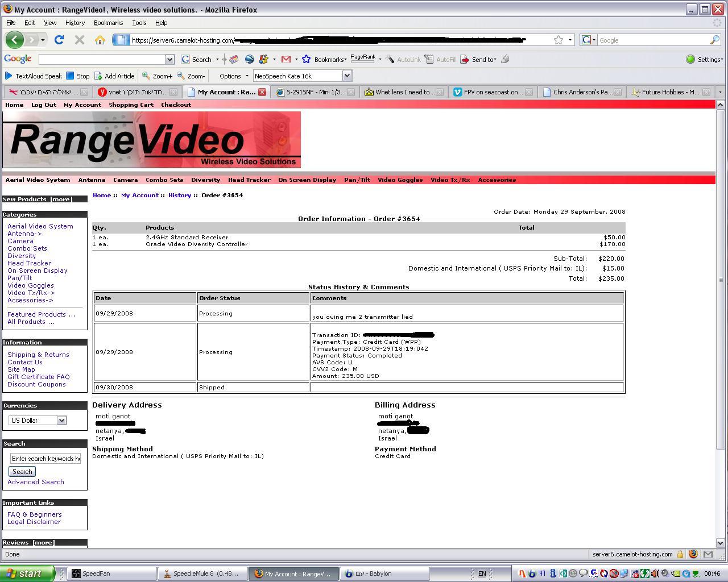
Task: Stop loading with the X icon
Action: [x=80, y=40]
